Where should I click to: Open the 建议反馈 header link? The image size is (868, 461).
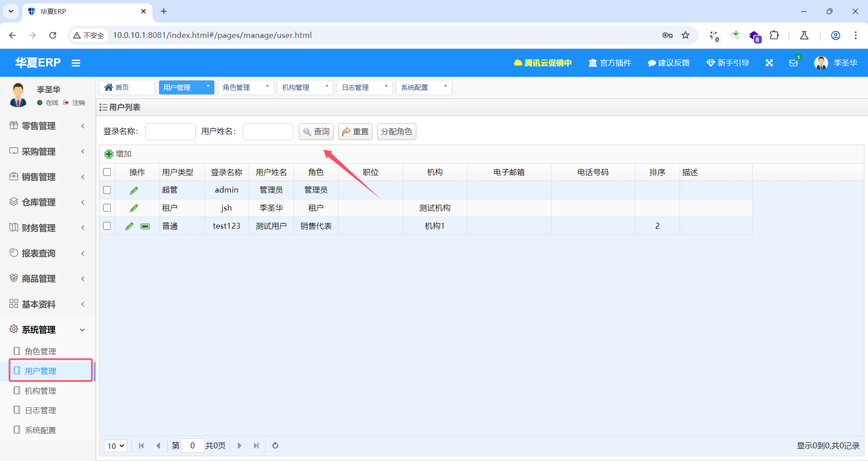tap(669, 63)
